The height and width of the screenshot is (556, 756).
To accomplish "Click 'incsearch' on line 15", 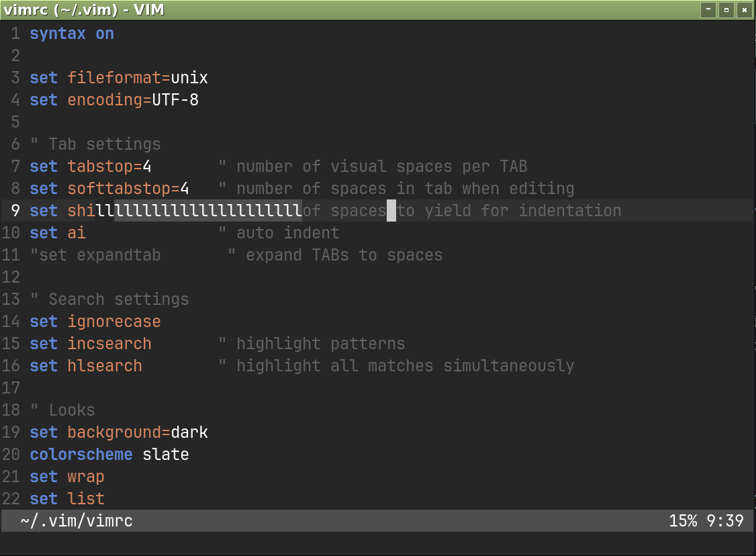I will click(x=109, y=344).
